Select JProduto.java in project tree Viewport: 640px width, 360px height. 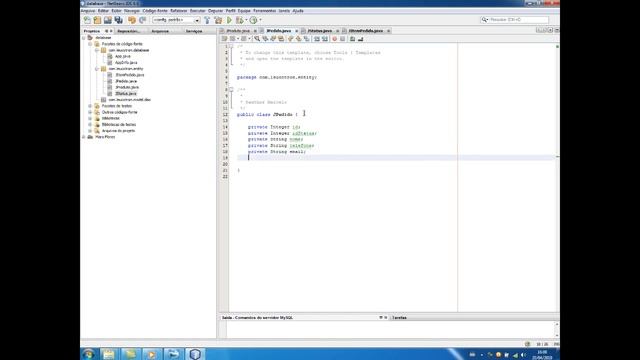pos(127,87)
